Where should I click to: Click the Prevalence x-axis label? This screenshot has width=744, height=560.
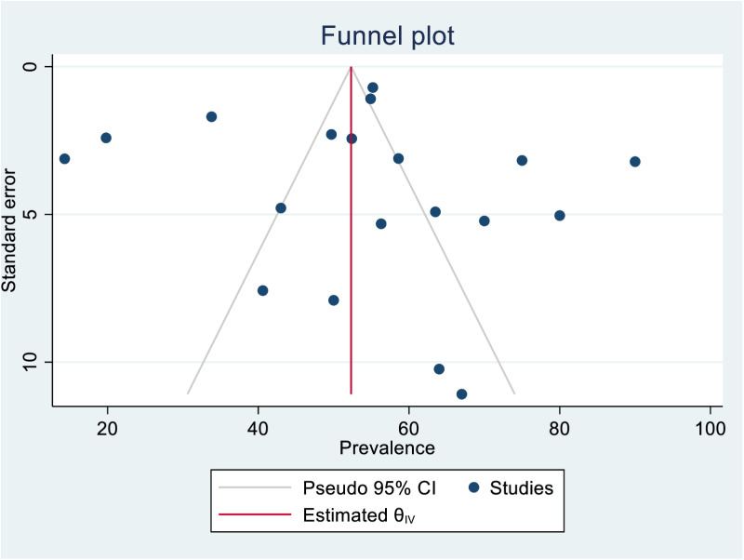(x=387, y=448)
